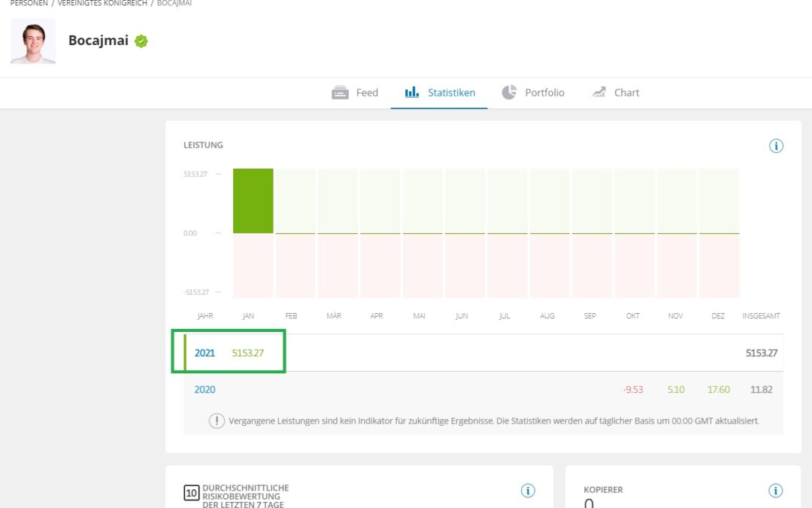The image size is (812, 508).
Task: Expand the 2020 yearly performance row
Action: coord(205,390)
